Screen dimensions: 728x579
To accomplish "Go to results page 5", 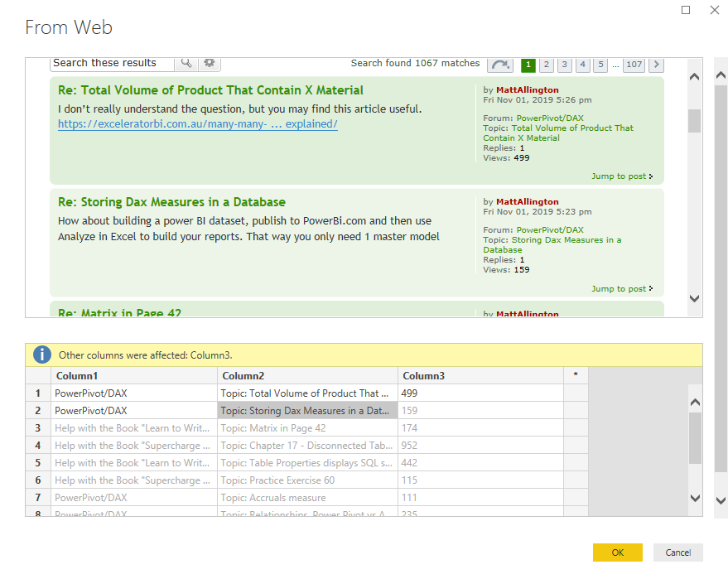I will click(x=600, y=65).
